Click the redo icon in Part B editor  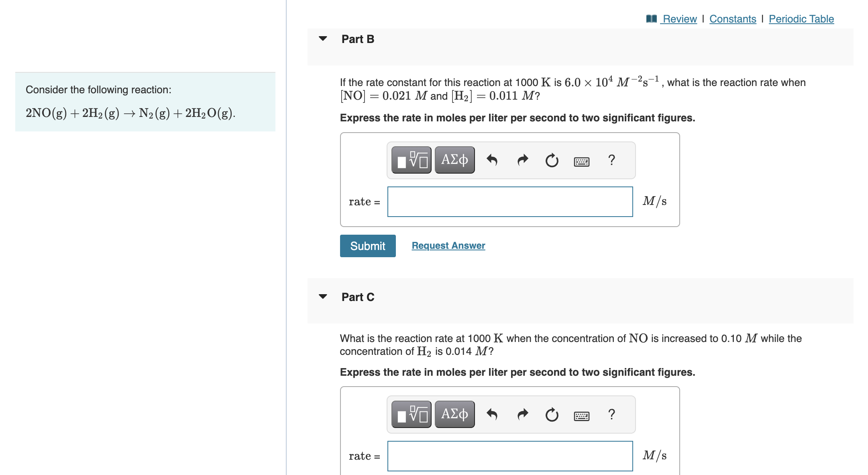[x=522, y=160]
